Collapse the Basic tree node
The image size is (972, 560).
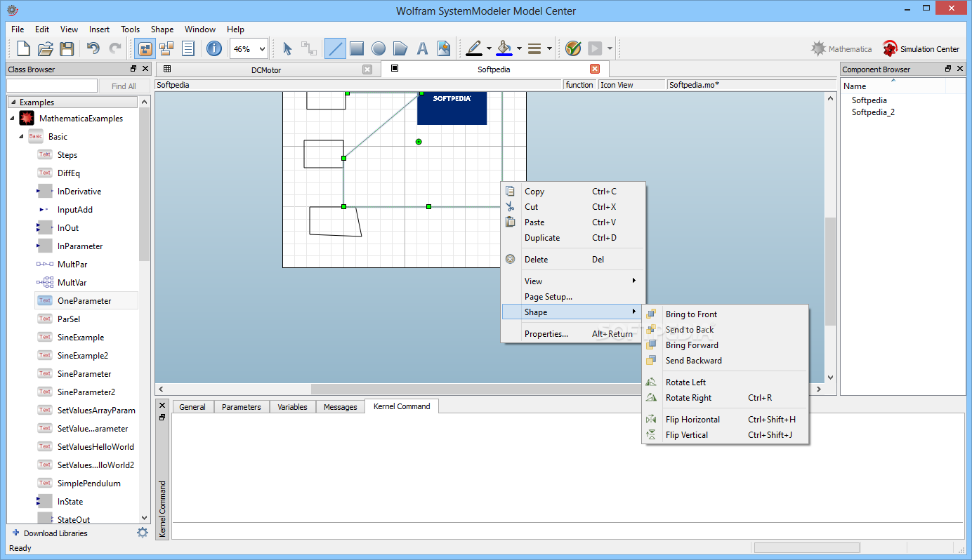[x=21, y=137]
